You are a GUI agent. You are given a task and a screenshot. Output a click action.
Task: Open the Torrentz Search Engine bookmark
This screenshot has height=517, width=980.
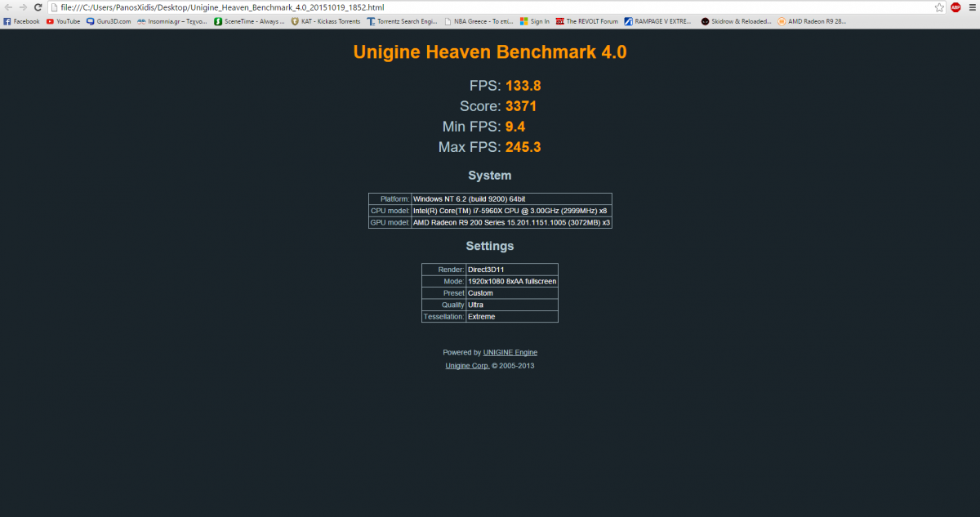click(x=403, y=21)
